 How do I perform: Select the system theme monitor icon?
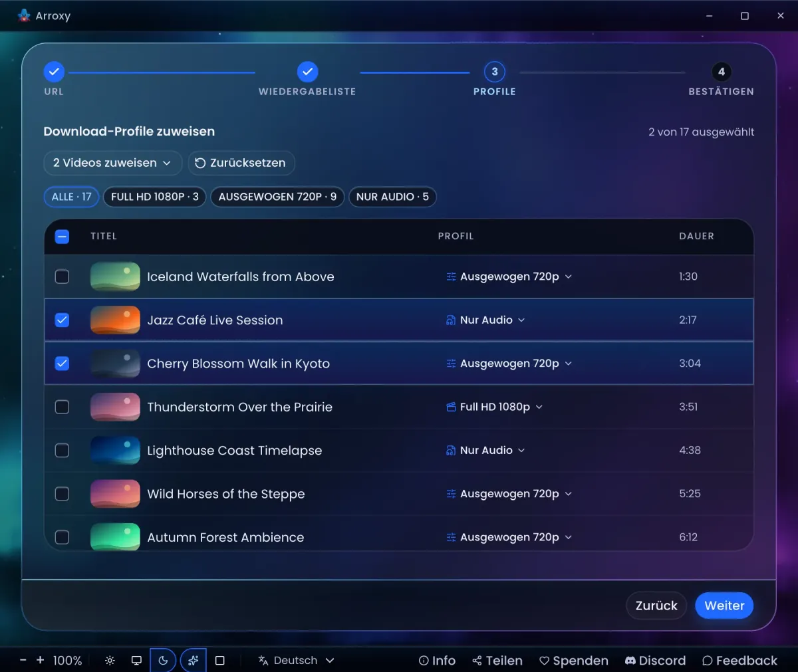(136, 661)
